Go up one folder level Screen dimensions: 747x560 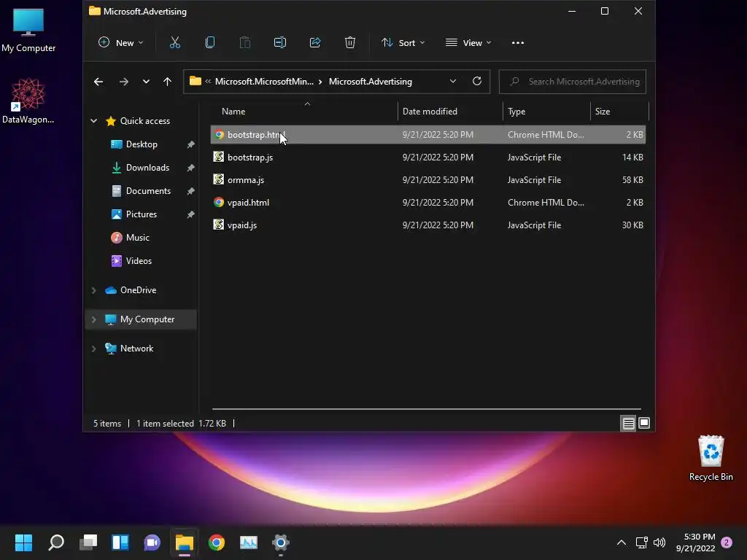pos(167,82)
